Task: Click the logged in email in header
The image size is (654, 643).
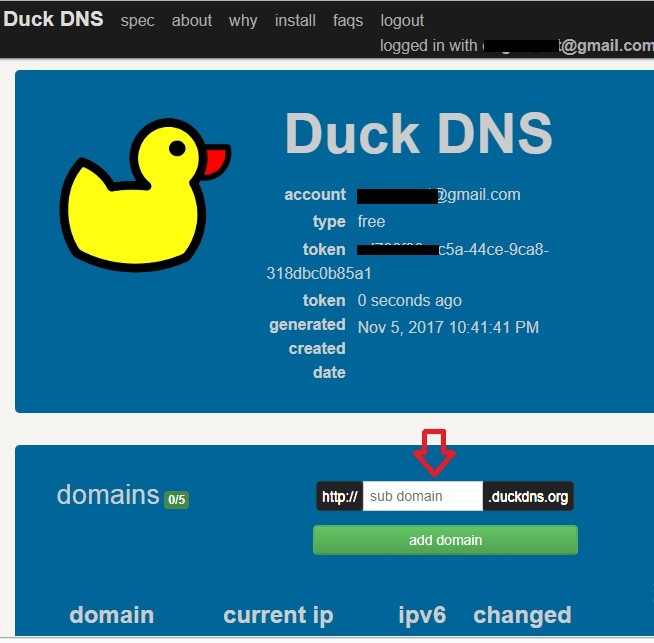Action: 568,45
